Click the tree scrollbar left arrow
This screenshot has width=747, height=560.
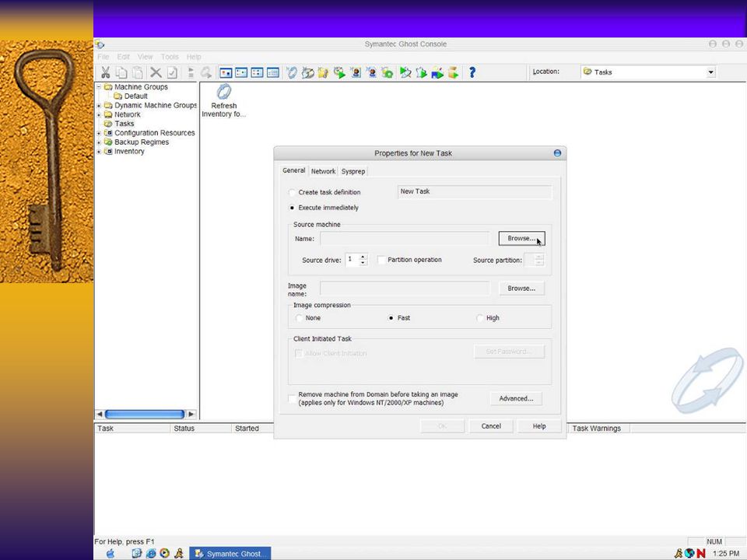point(100,415)
